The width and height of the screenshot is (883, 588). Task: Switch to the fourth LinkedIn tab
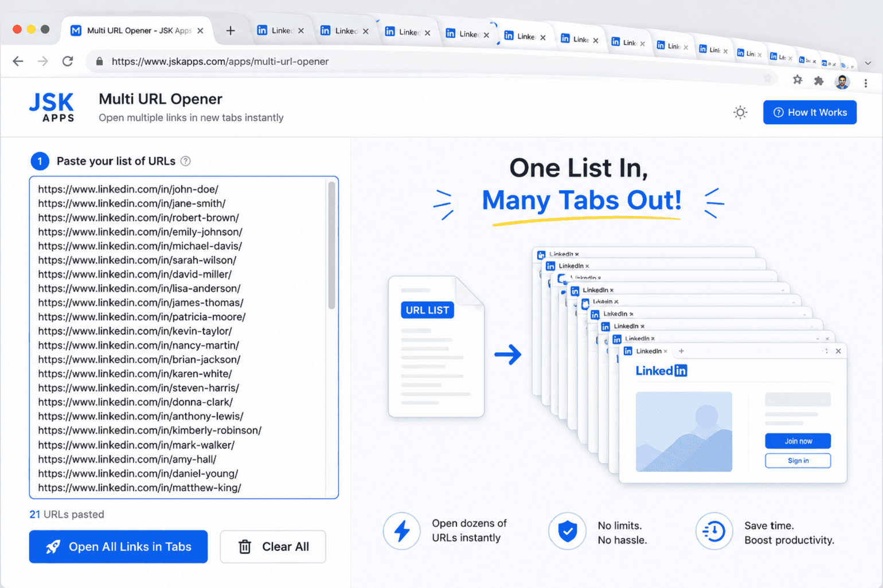pos(468,34)
